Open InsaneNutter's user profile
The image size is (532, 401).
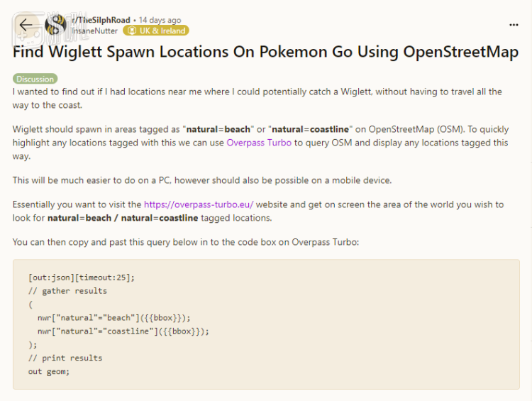click(x=94, y=31)
